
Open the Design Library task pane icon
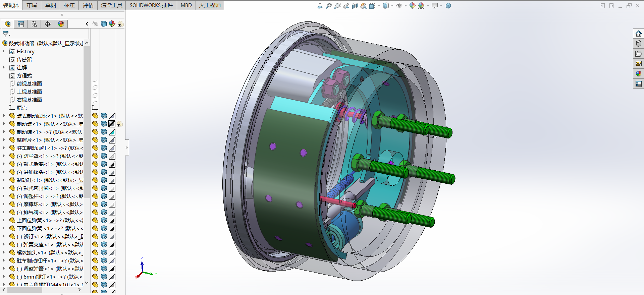click(639, 44)
